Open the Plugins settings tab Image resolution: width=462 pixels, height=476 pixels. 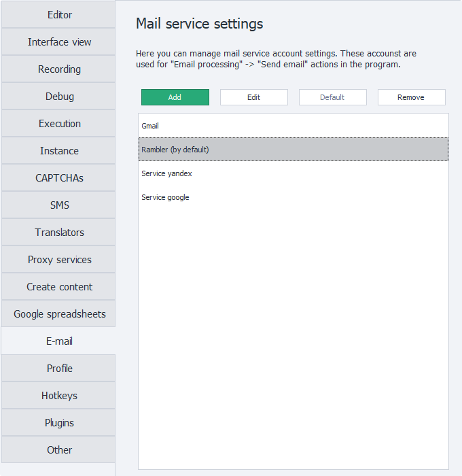point(58,423)
